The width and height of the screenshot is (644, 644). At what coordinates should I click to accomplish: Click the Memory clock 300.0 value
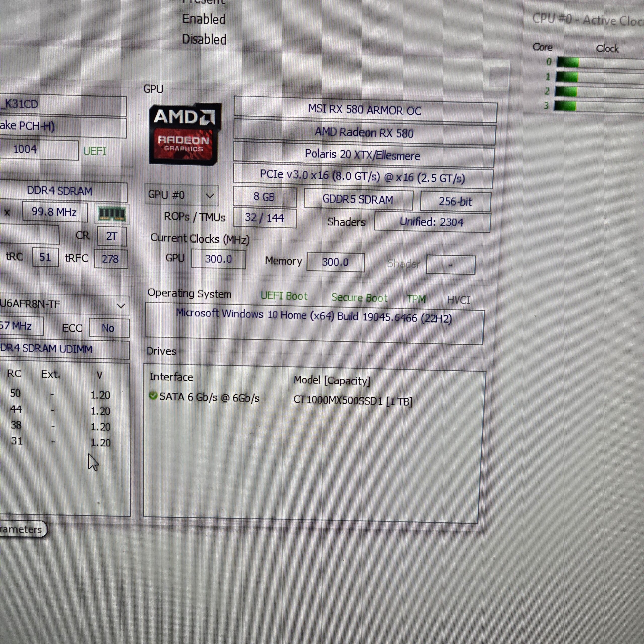[335, 262]
